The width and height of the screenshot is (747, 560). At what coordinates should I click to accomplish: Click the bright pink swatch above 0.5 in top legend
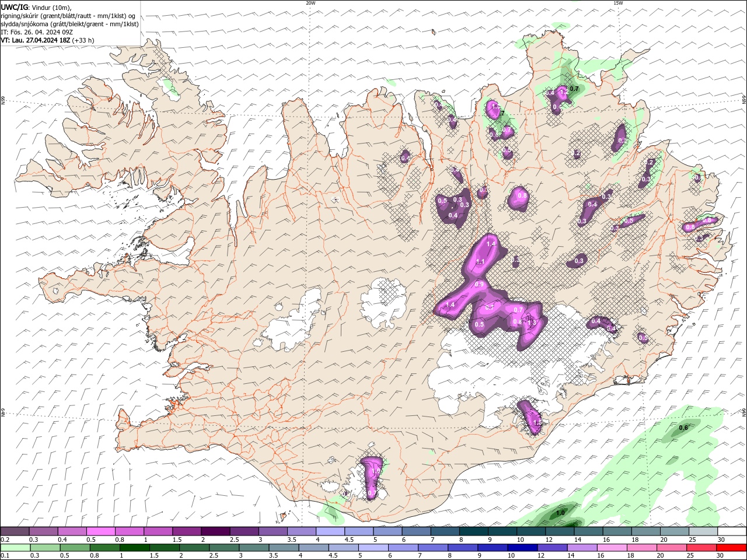pyautogui.click(x=100, y=531)
